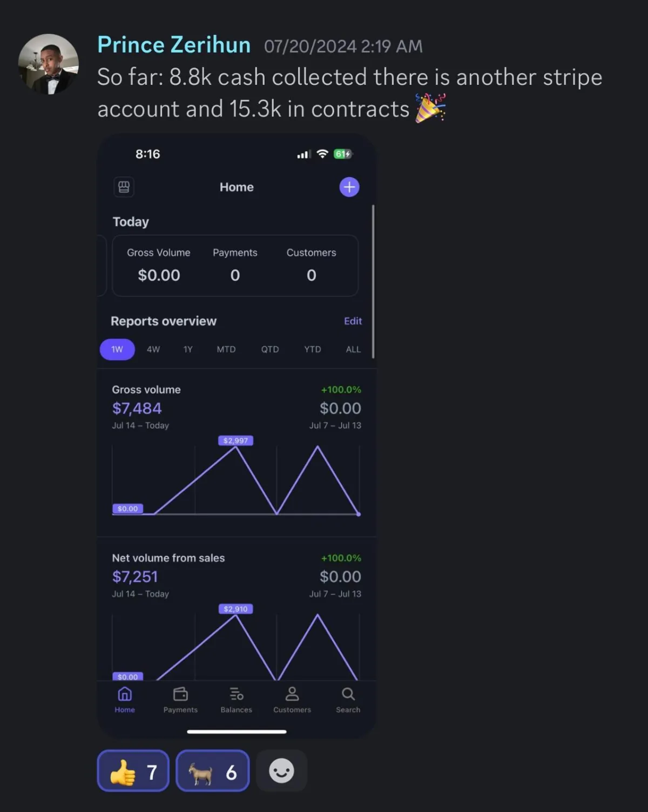Open Prince Zerihun's username profile

click(x=174, y=45)
